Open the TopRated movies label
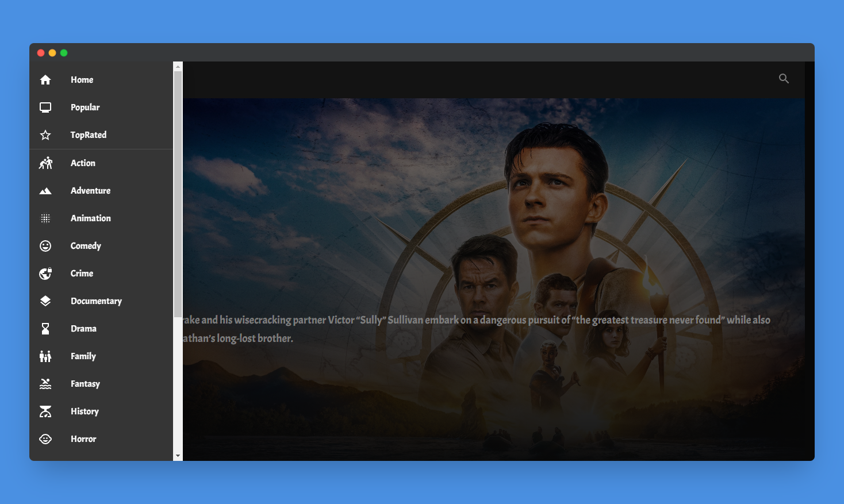 89,135
